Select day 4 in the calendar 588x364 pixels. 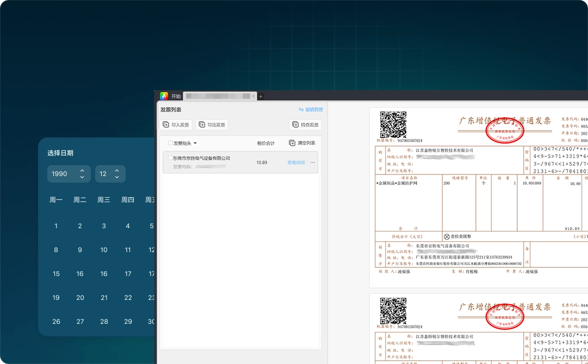[128, 226]
